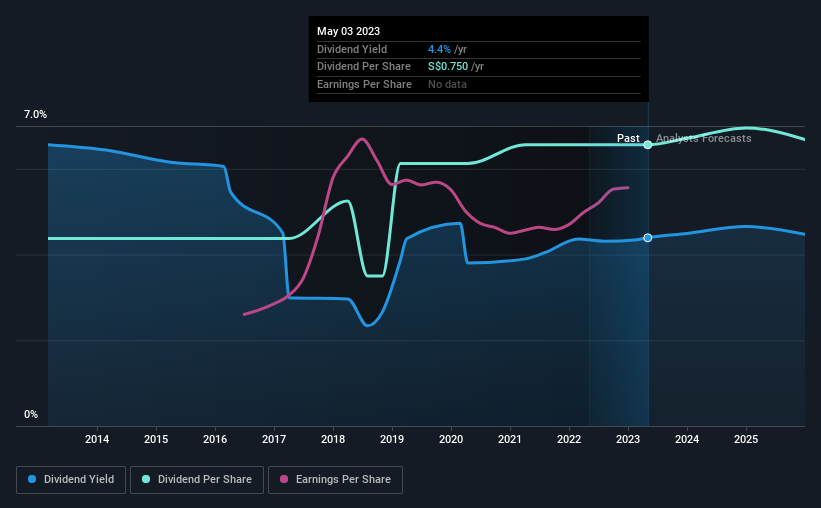
Task: Click the 7.0% y-axis label
Action: click(x=35, y=114)
